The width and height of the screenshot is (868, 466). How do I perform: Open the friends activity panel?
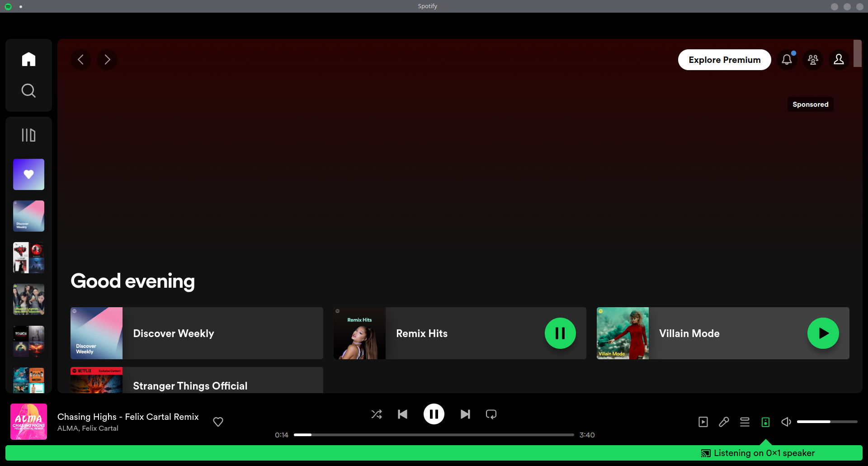coord(812,59)
